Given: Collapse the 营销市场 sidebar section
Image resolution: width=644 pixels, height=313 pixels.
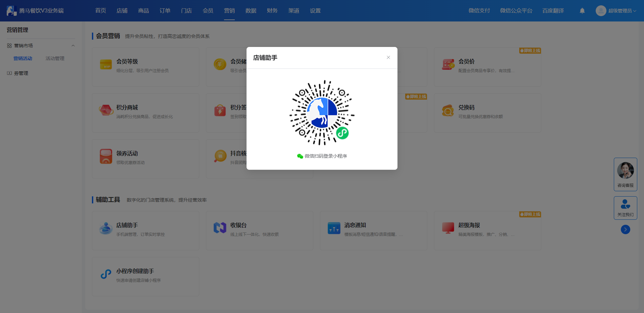Looking at the screenshot, I should coord(73,46).
